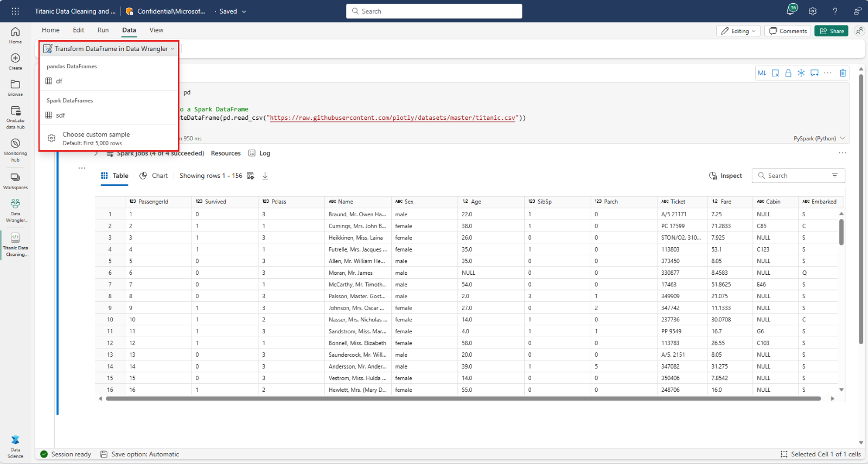Click the table horizontal scrollbar
Image resolution: width=868 pixels, height=464 pixels.
point(463,398)
